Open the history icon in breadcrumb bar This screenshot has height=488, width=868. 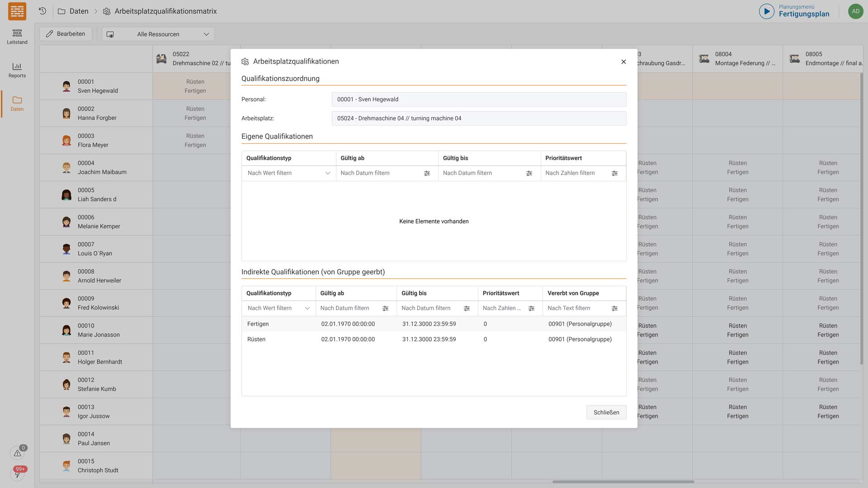[x=42, y=11]
